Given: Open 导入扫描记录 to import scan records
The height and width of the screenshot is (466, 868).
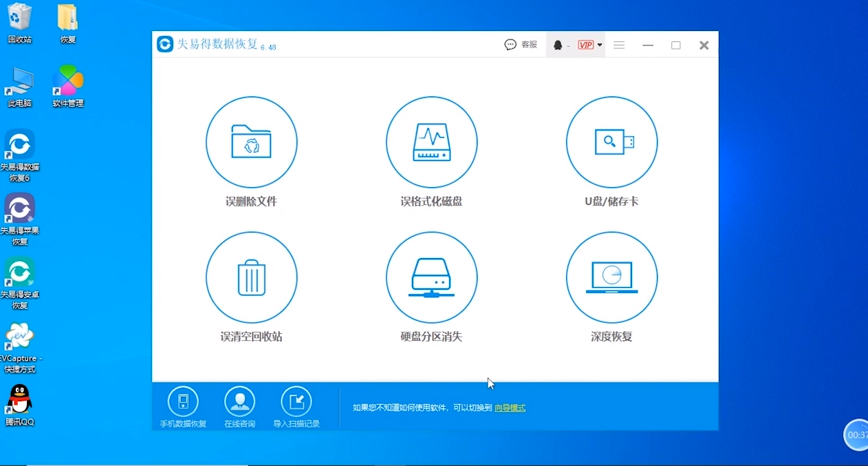Looking at the screenshot, I should point(296,401).
